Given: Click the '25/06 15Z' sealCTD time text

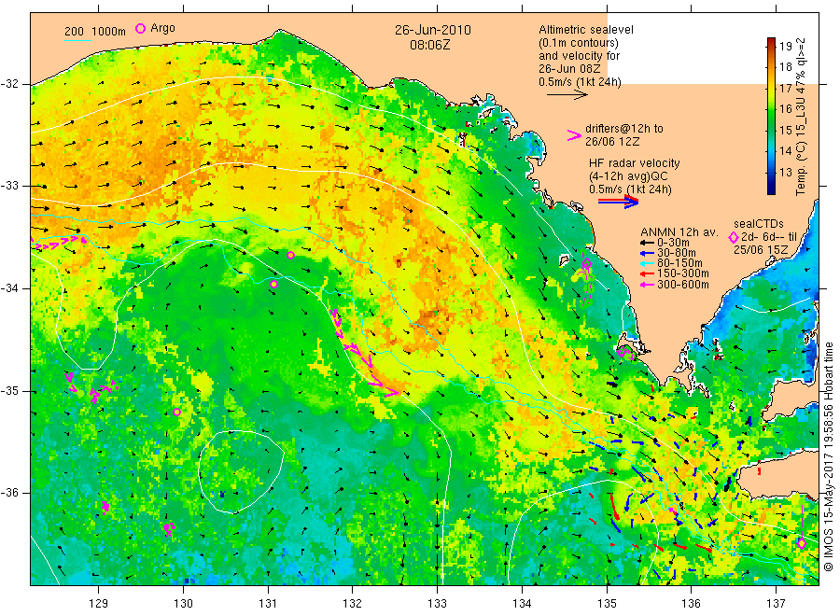Looking at the screenshot, I should pos(761,250).
